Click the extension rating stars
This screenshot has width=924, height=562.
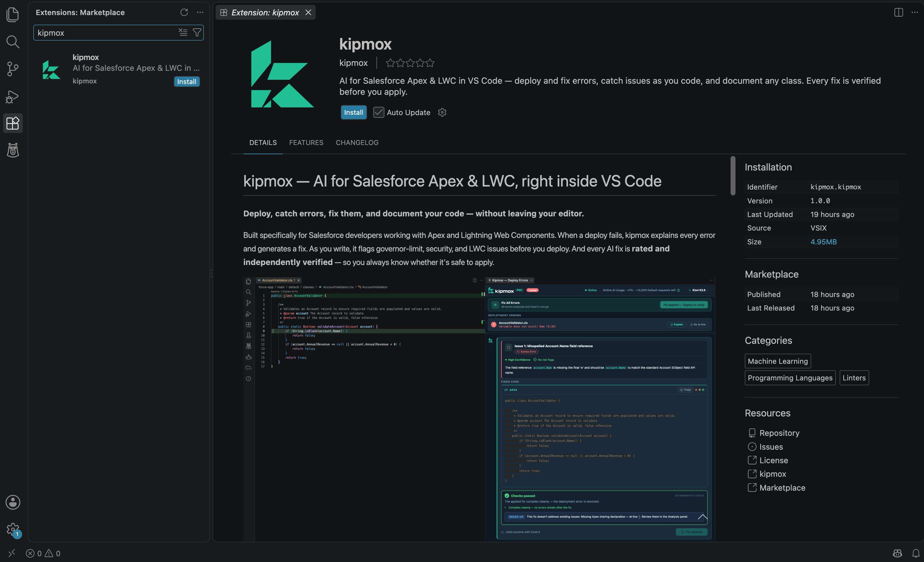410,63
